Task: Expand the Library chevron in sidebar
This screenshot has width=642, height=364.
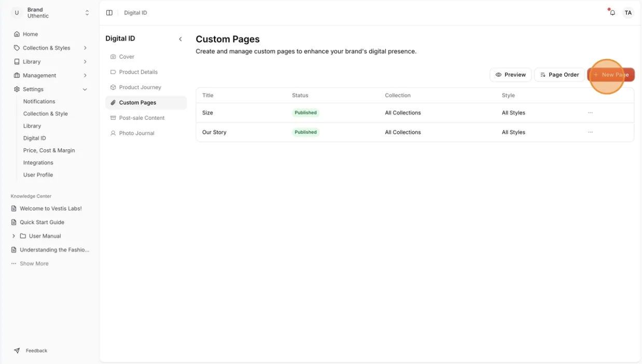Action: coord(85,62)
